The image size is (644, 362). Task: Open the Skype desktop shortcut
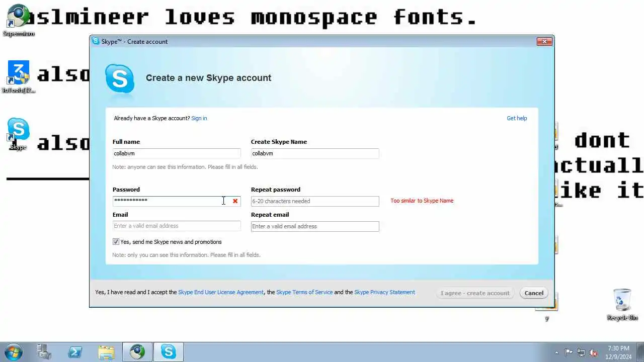point(19,134)
